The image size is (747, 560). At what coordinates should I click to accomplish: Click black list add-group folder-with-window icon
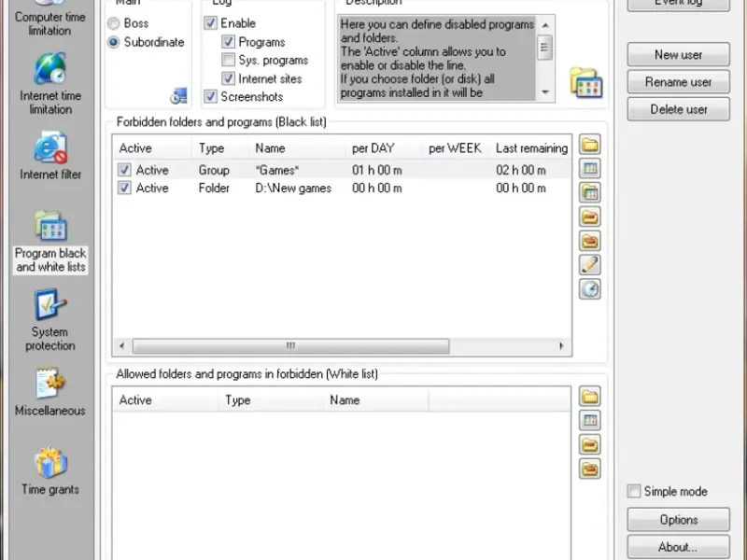tap(590, 193)
